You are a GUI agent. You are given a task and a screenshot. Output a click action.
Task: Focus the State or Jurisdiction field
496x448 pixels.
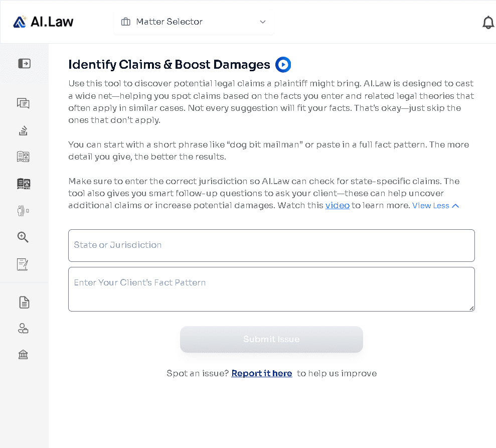pos(271,245)
